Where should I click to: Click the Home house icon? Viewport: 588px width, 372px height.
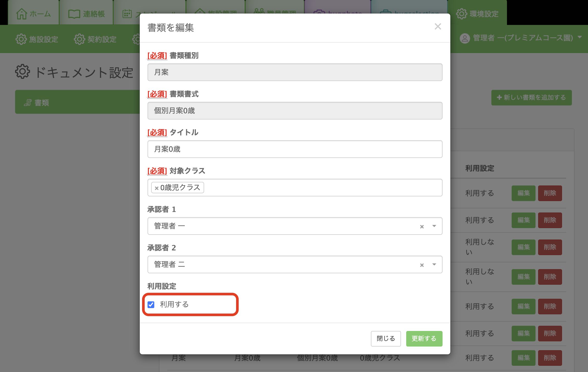coord(22,14)
